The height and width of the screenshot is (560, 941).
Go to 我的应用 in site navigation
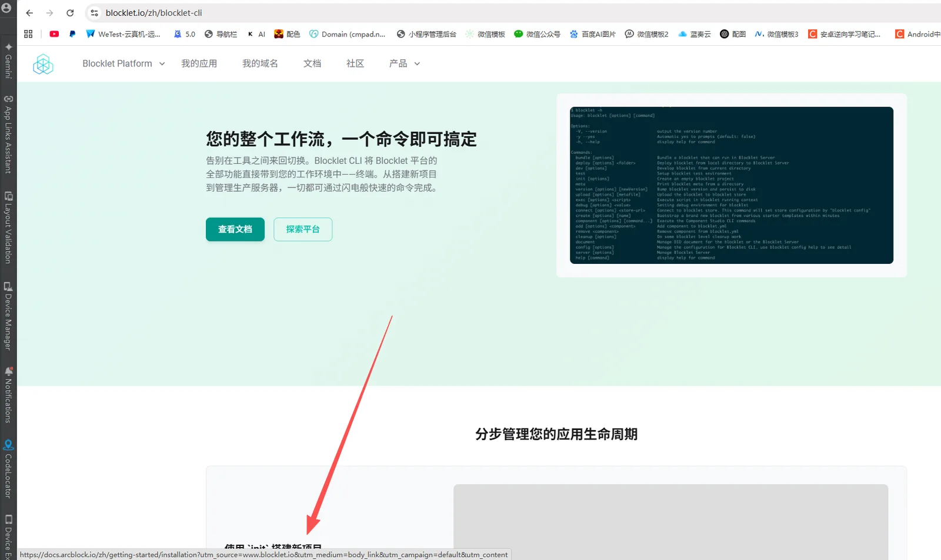199,63
